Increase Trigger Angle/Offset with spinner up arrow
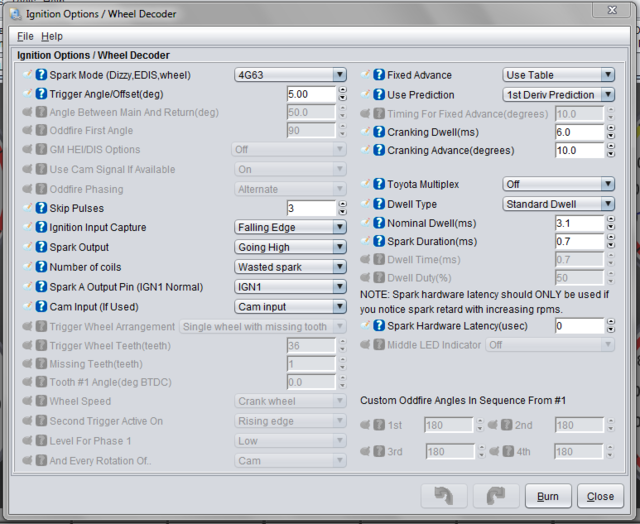Screen dimensions: 640x524 click(342, 90)
